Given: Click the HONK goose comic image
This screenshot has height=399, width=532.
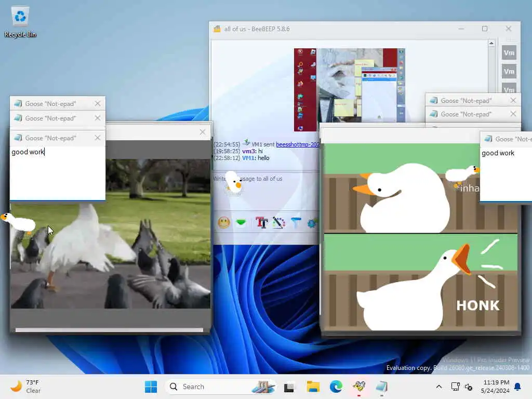Looking at the screenshot, I should [x=421, y=237].
